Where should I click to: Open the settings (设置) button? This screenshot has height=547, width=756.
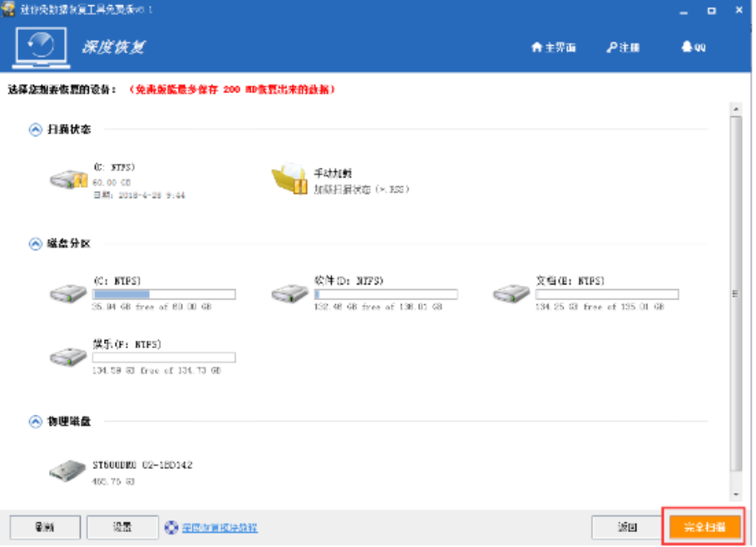point(122,527)
